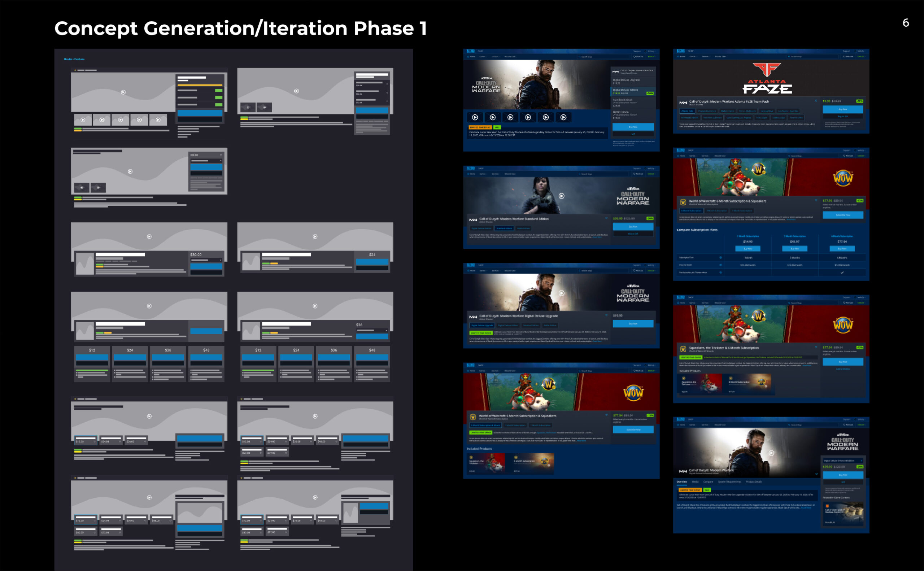Screen dimensions: 924x571
Task: Open the Media tab
Action: tap(695, 482)
